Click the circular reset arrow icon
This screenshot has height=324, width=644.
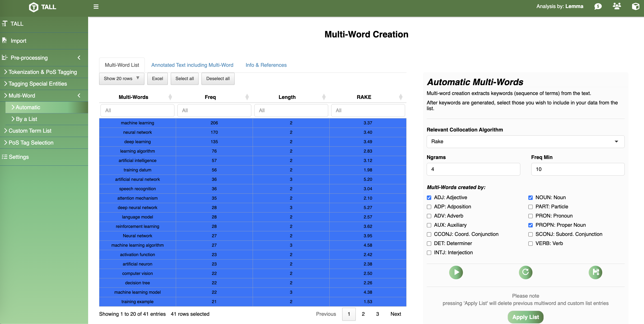(x=526, y=272)
